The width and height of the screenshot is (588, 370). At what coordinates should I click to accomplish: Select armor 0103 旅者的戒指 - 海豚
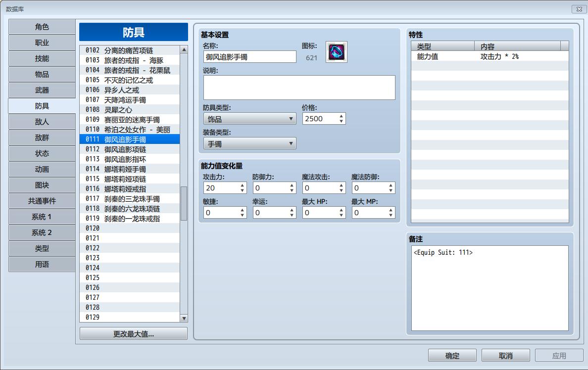pos(130,60)
